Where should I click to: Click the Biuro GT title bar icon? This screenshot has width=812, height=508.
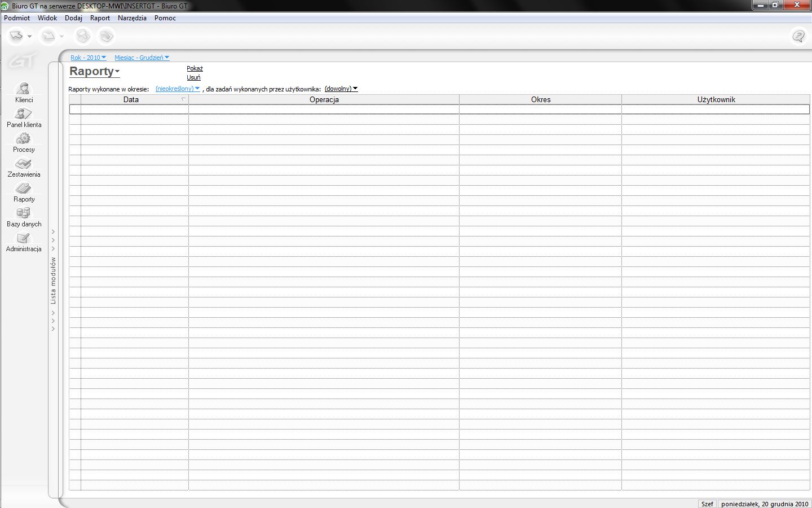coord(5,6)
